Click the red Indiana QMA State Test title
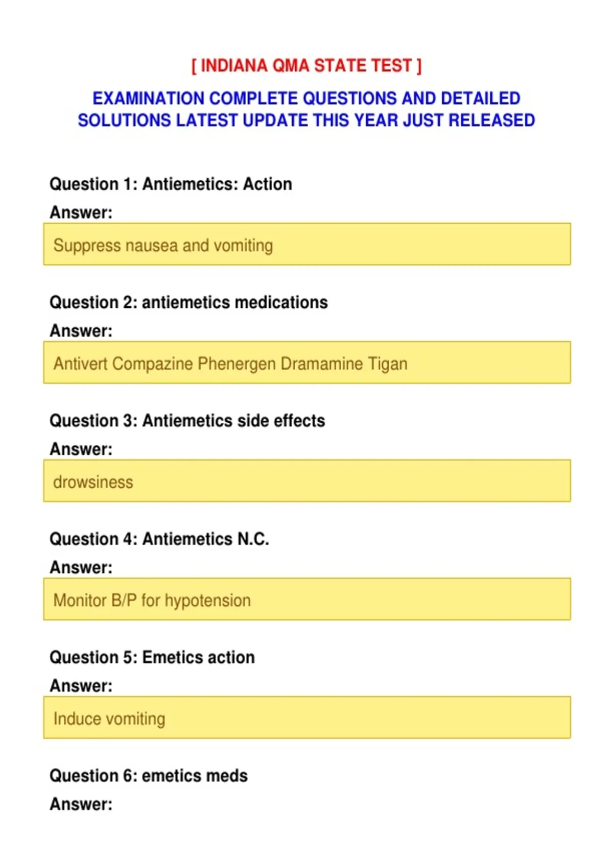The height and width of the screenshot is (868, 613). [x=306, y=66]
